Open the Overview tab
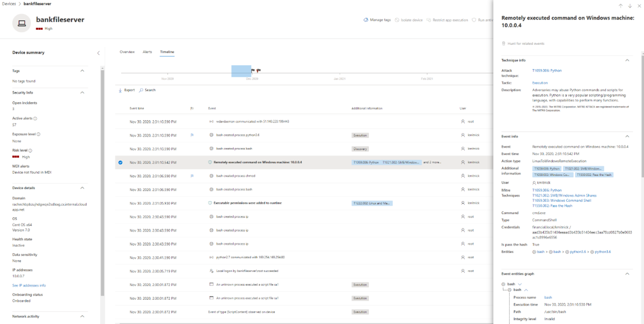 click(x=127, y=52)
